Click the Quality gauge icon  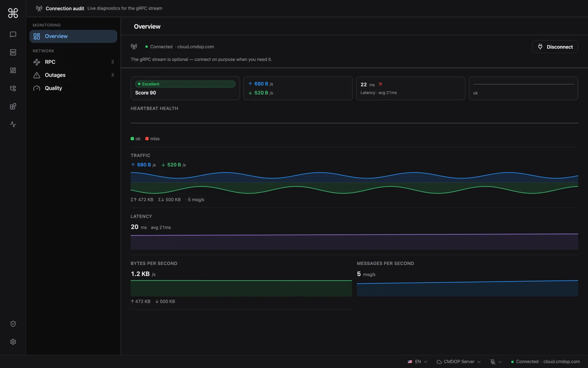(37, 88)
